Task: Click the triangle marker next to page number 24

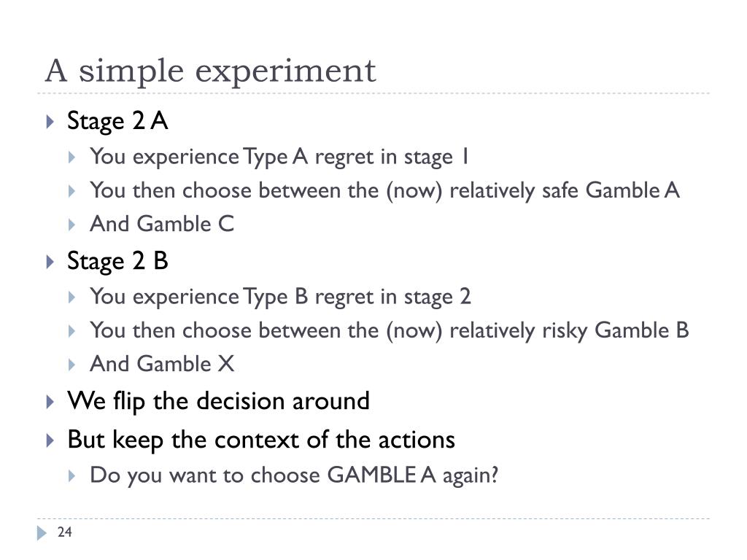Action: click(42, 533)
